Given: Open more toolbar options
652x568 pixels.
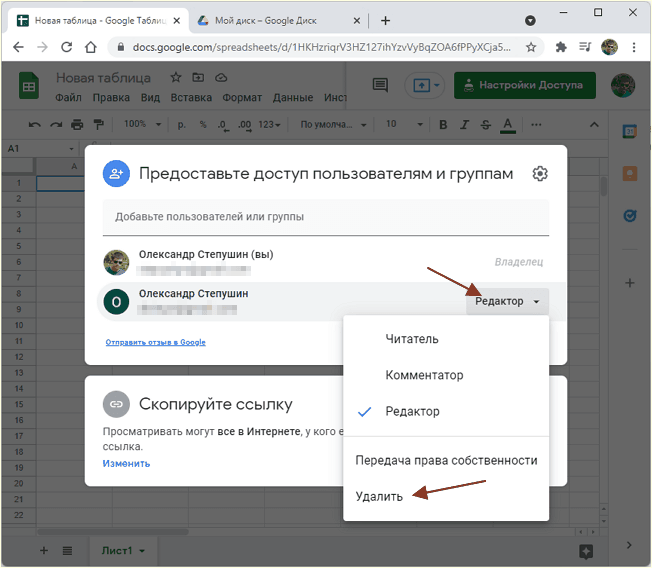Looking at the screenshot, I should [x=536, y=124].
